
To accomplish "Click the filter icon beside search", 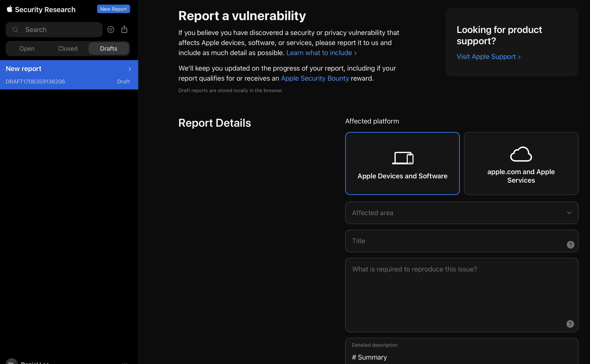I will coord(111,30).
